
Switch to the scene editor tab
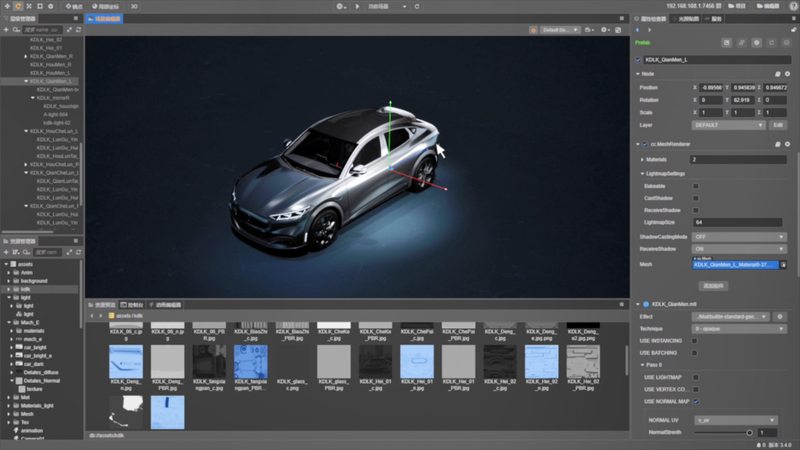tap(105, 18)
